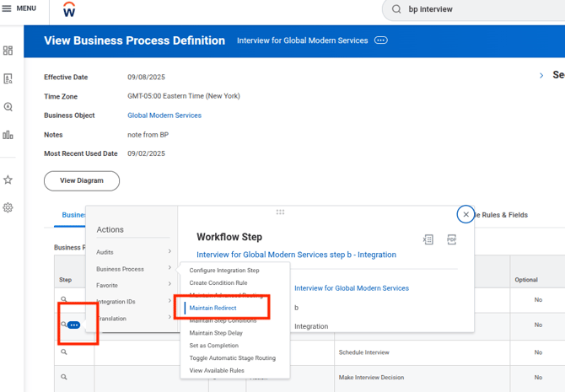The image size is (565, 392).
Task: Click Schedule Interview cell text
Action: [364, 352]
